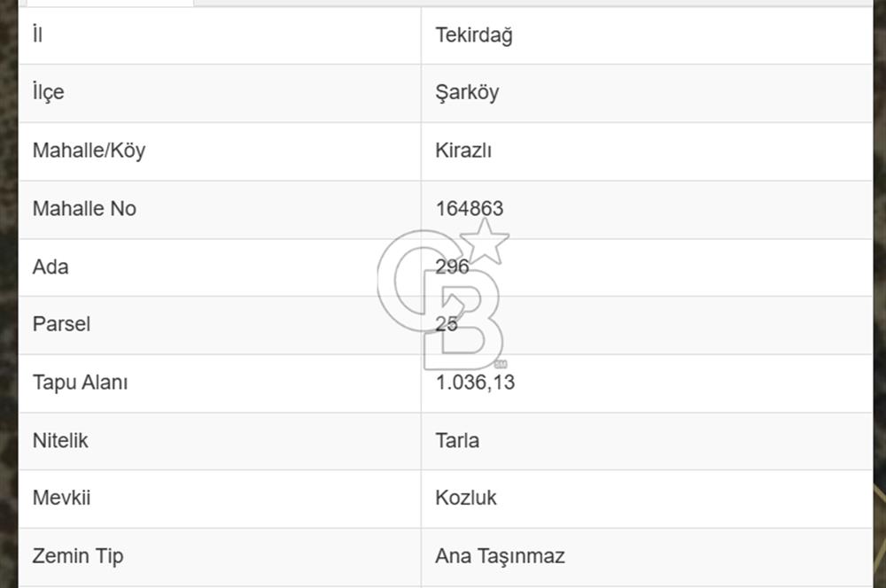Click the Mahalle No value 164863
Screen dimensions: 886x588
click(x=470, y=209)
